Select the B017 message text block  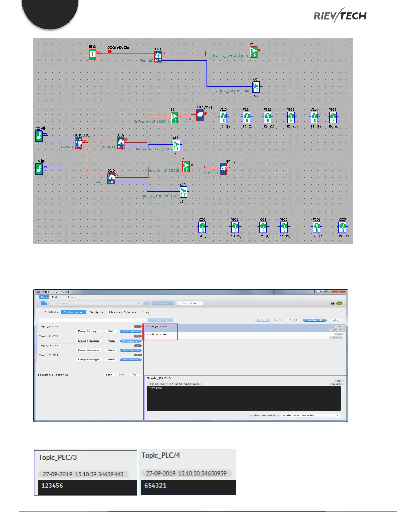tap(200, 115)
